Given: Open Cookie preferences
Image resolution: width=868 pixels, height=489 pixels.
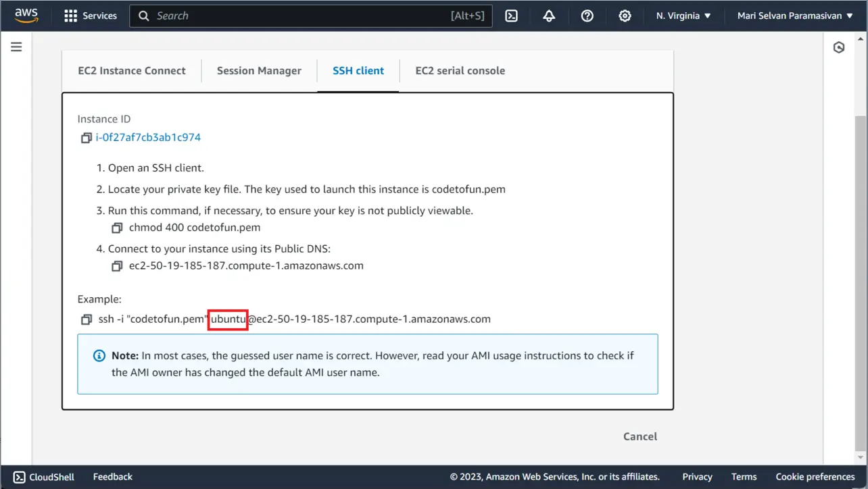Looking at the screenshot, I should pos(815,477).
